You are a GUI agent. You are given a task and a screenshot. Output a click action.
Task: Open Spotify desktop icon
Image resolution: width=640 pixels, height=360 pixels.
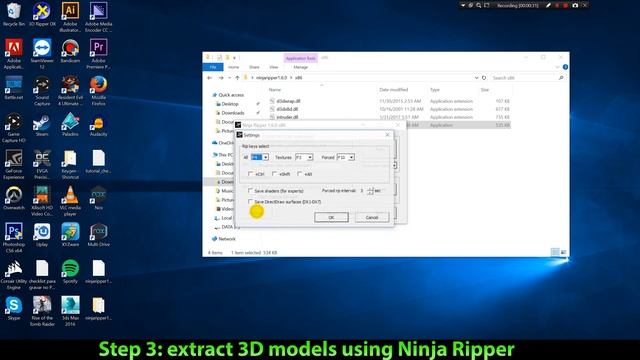point(70,271)
